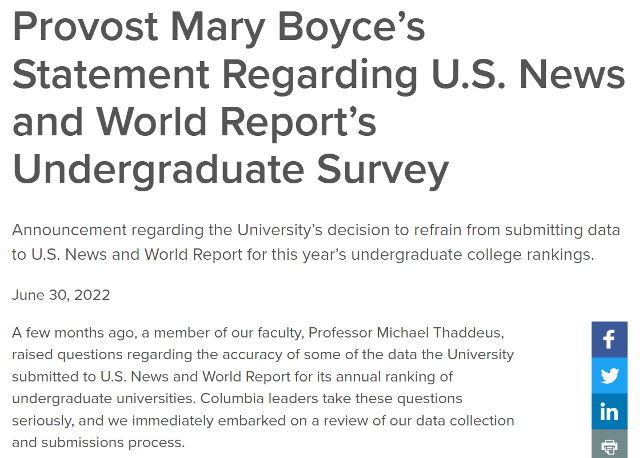The width and height of the screenshot is (640, 458).
Task: Click "undergraduate college rankings" in the summary
Action: [x=478, y=254]
